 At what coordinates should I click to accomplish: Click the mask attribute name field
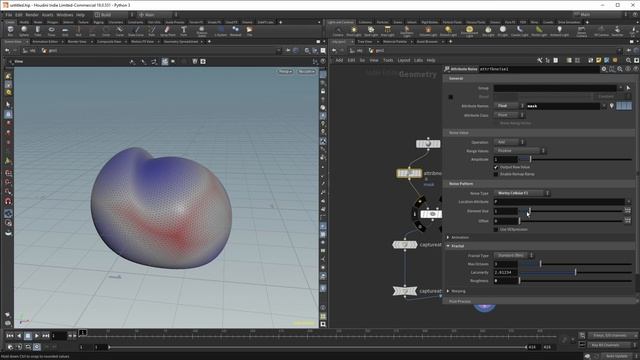(x=563, y=106)
